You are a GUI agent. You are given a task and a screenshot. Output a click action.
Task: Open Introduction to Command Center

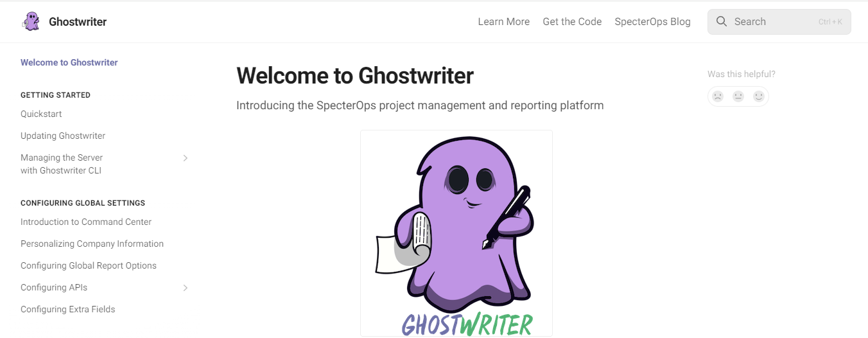(86, 222)
